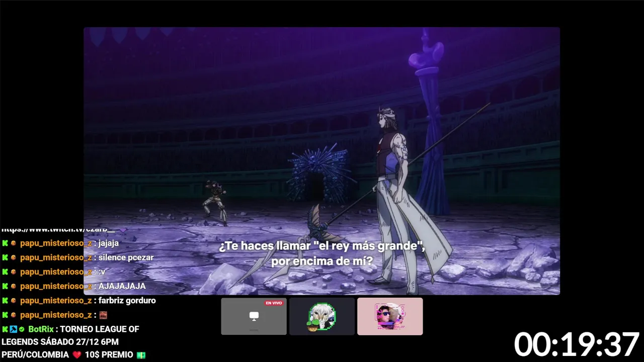This screenshot has height=362, width=644.
Task: Click the green verified badge next to BotRix
Action: click(22, 329)
